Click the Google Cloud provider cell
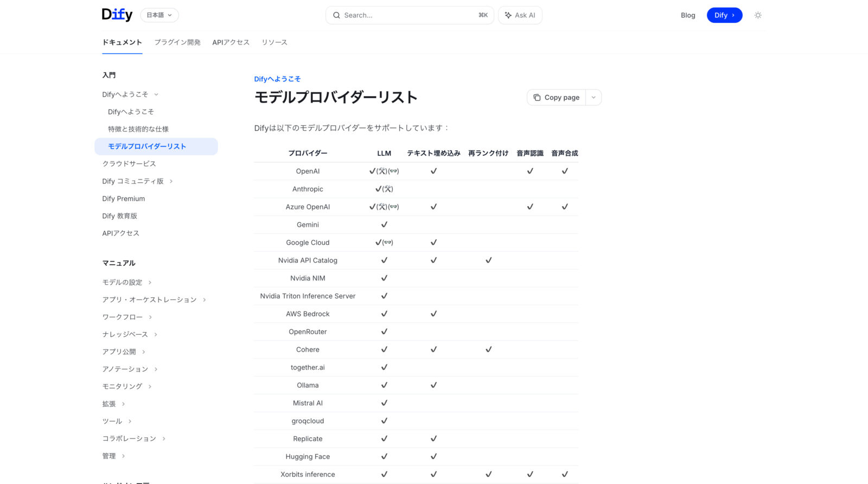868x484 pixels. 308,243
